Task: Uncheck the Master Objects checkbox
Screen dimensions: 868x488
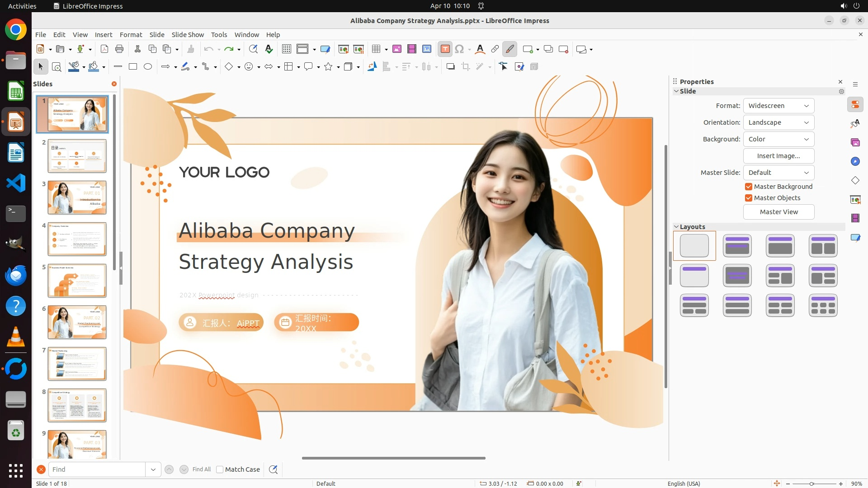Action: pyautogui.click(x=749, y=198)
